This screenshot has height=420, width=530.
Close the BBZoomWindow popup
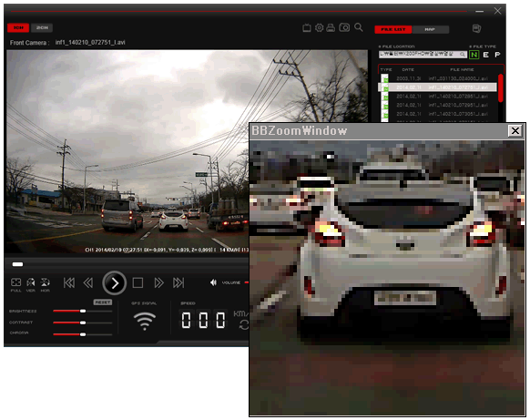coord(515,130)
